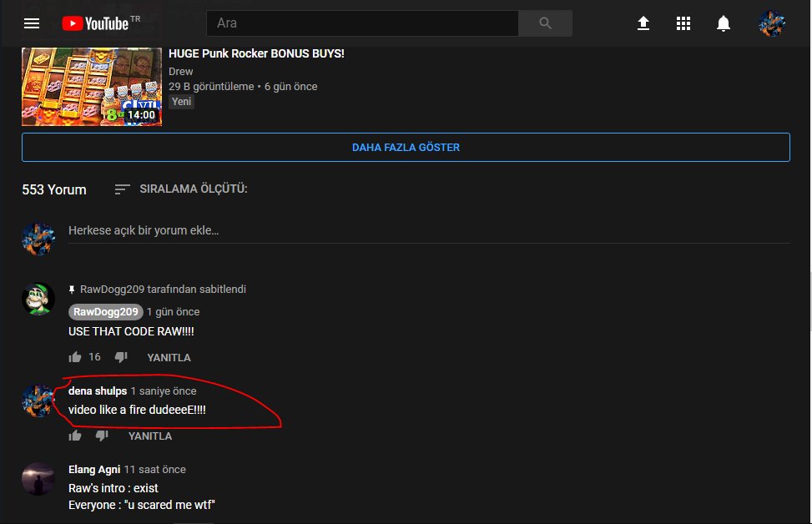Select the text 'Everyone : "u scared me wtf"'
812x524 pixels.
coord(142,505)
